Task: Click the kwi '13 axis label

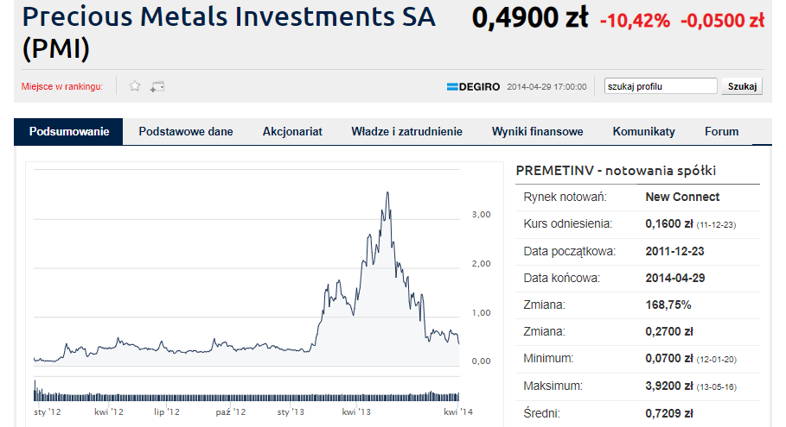Action: tap(356, 412)
